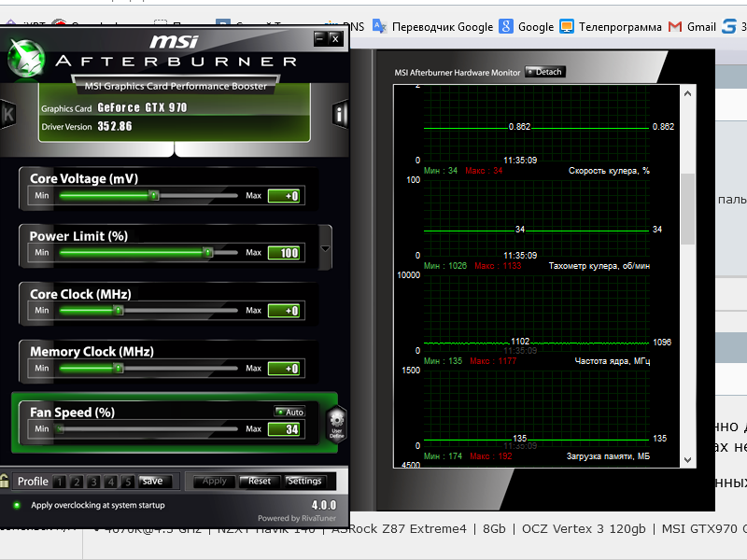Screen dimensions: 747x560
Task: Open the information i side button
Action: [340, 114]
